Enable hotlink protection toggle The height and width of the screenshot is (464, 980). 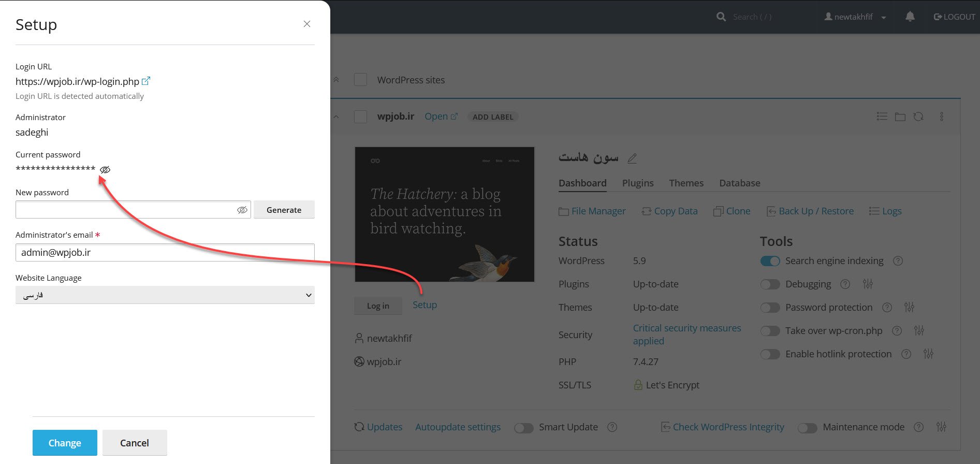coord(770,354)
